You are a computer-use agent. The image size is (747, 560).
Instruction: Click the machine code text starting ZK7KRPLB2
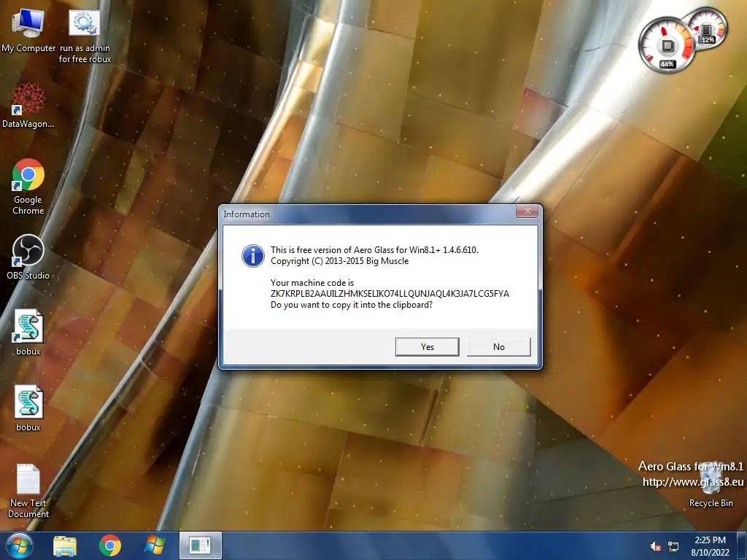click(390, 294)
